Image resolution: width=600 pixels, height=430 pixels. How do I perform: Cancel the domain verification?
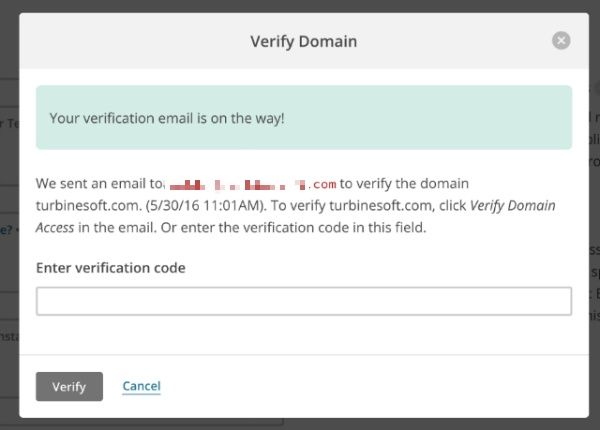coord(141,386)
